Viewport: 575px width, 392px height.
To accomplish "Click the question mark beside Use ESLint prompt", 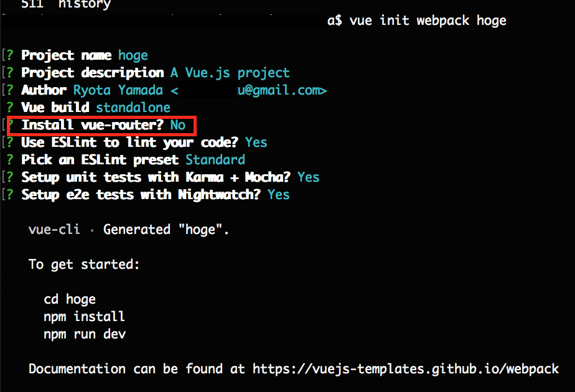I will pos(10,142).
